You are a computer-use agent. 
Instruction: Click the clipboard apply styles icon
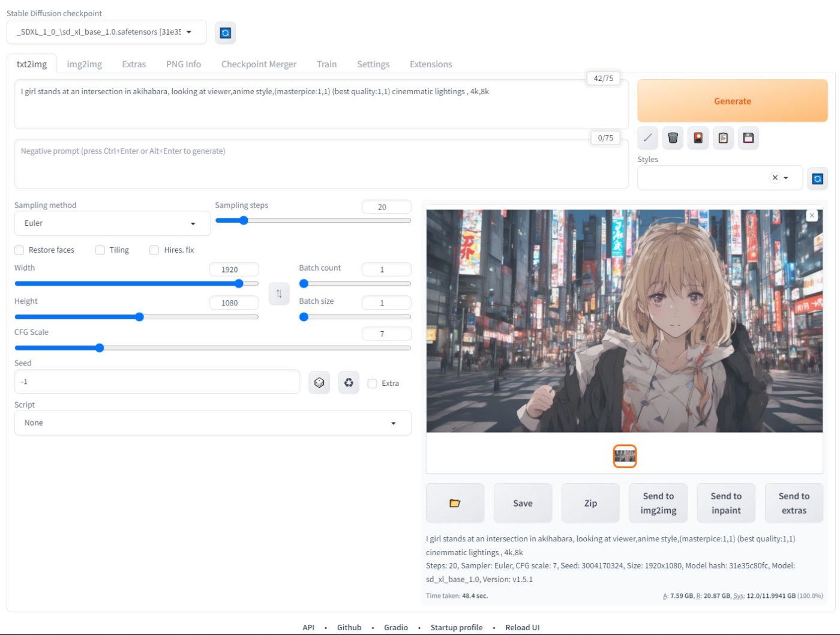pyautogui.click(x=723, y=138)
